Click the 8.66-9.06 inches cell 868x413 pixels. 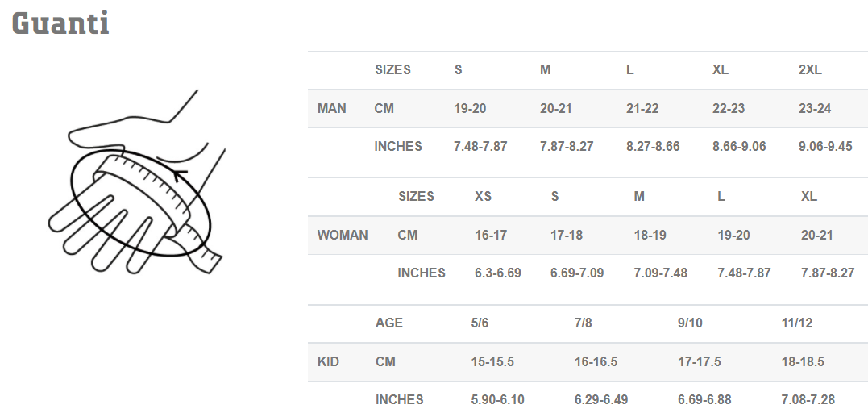[x=739, y=146]
